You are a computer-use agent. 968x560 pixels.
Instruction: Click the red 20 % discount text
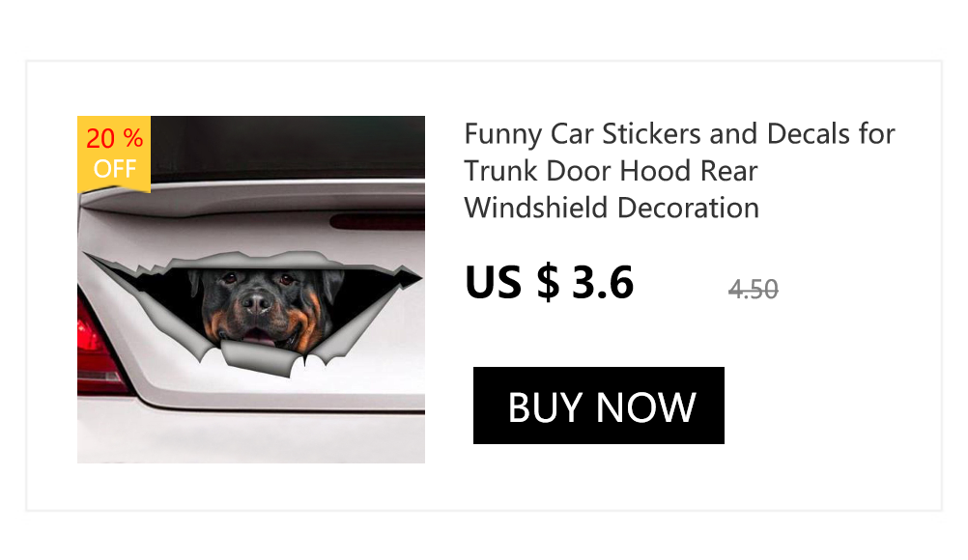(114, 139)
